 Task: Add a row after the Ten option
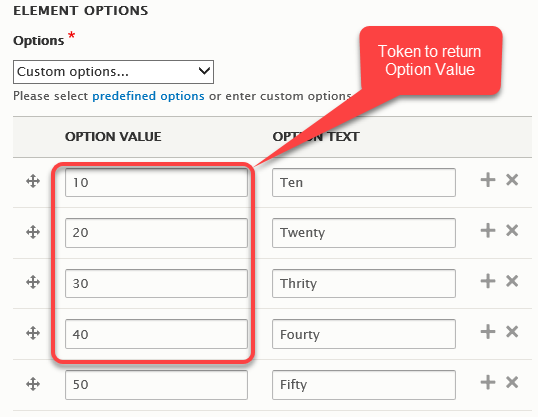(x=488, y=180)
